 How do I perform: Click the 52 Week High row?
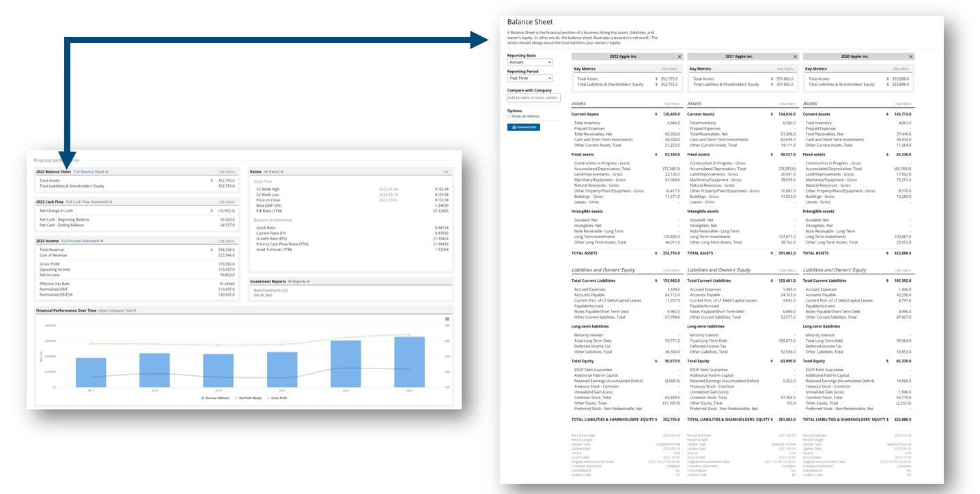pos(351,189)
